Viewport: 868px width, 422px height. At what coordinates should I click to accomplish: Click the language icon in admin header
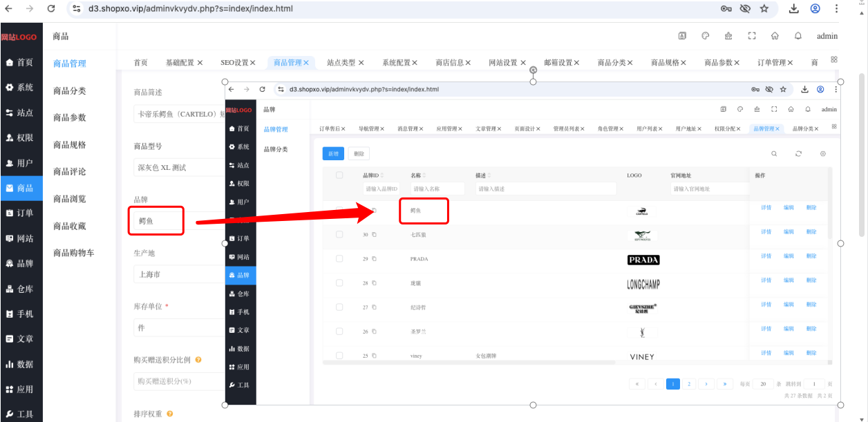pos(682,36)
